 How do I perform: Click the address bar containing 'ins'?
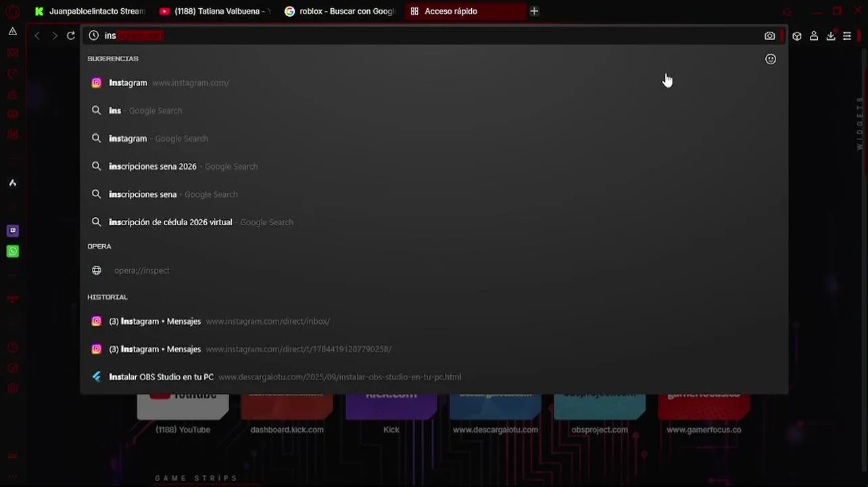point(433,36)
